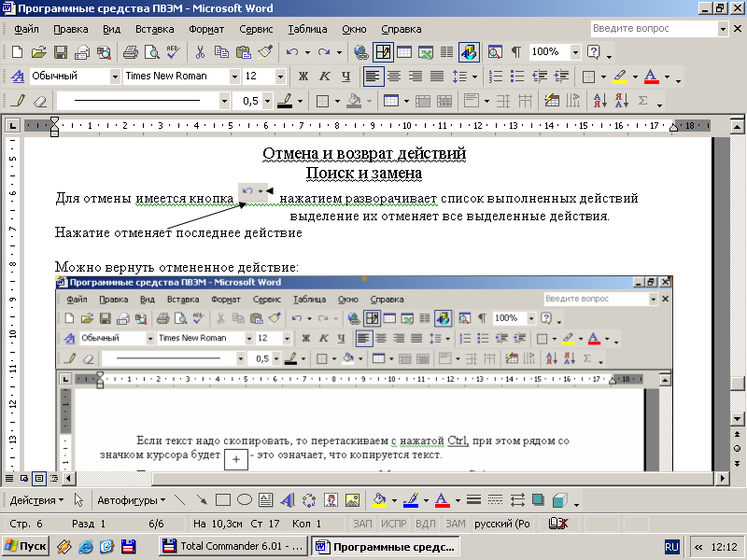The height and width of the screenshot is (560, 747).
Task: Toggle numbered list
Action: [x=496, y=77]
